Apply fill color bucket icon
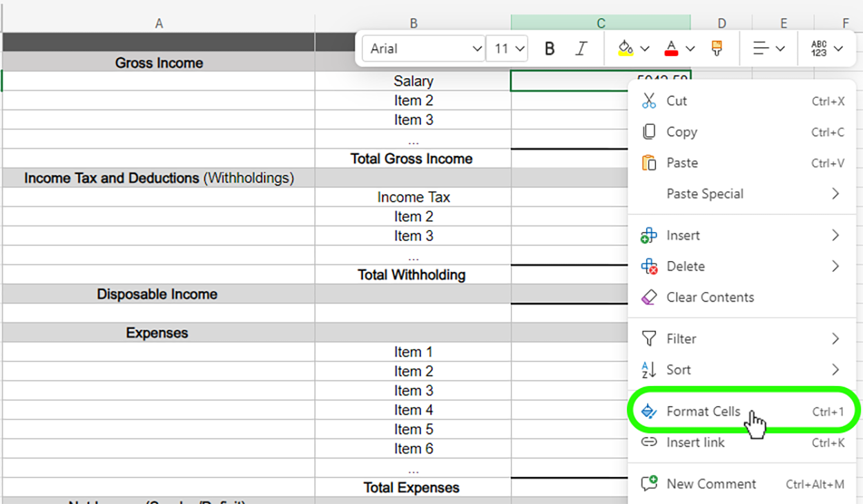 pos(626,48)
